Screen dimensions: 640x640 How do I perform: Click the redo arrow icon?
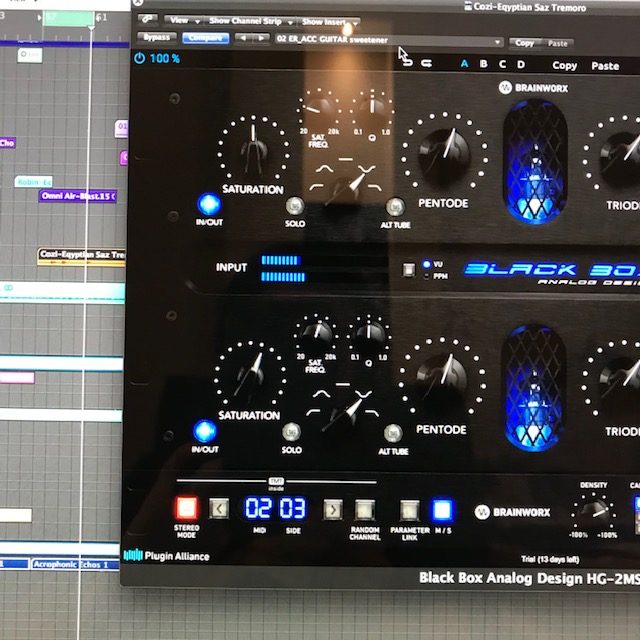[x=426, y=64]
